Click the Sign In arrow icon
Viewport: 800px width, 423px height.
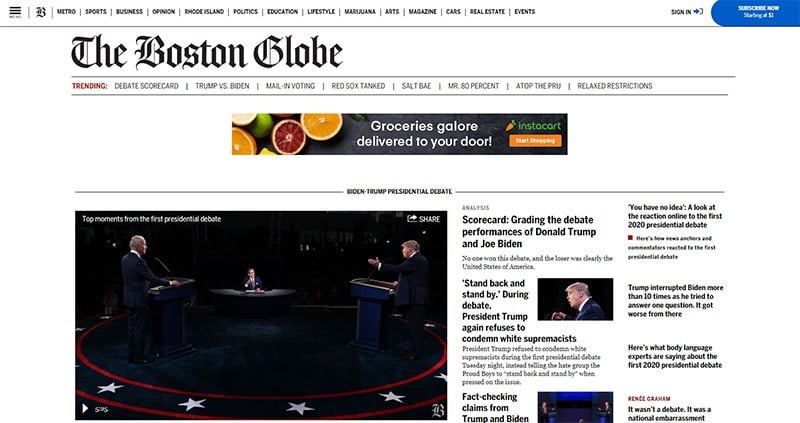pos(698,11)
